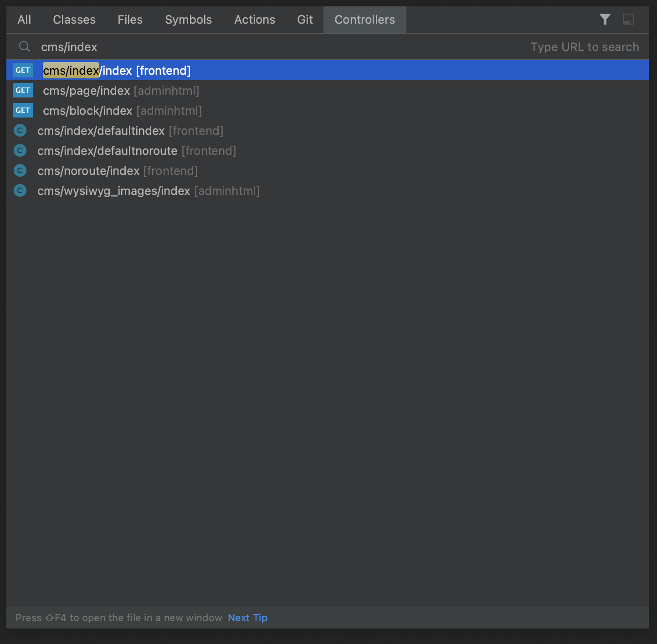Select cms/page/index [adminhtml] result
The width and height of the screenshot is (657, 644).
[328, 90]
